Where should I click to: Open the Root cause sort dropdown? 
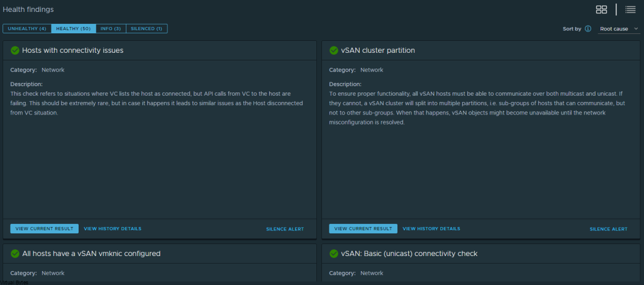coord(619,29)
